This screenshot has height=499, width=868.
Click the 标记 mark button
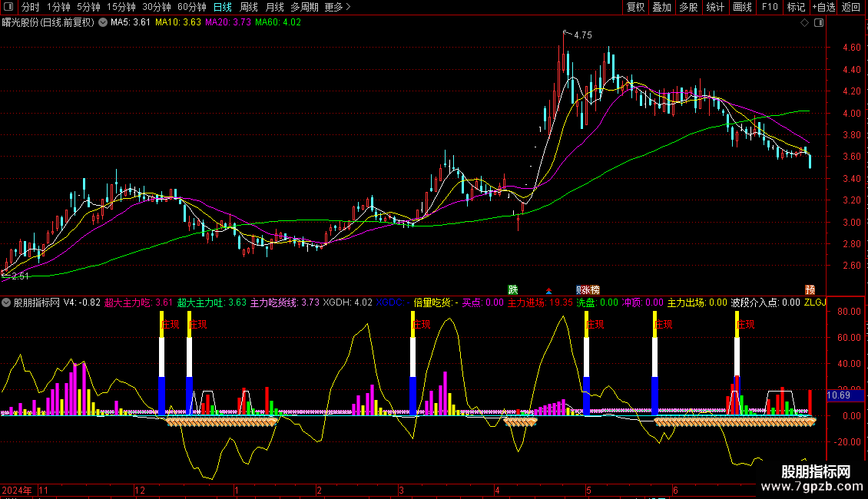(796, 7)
